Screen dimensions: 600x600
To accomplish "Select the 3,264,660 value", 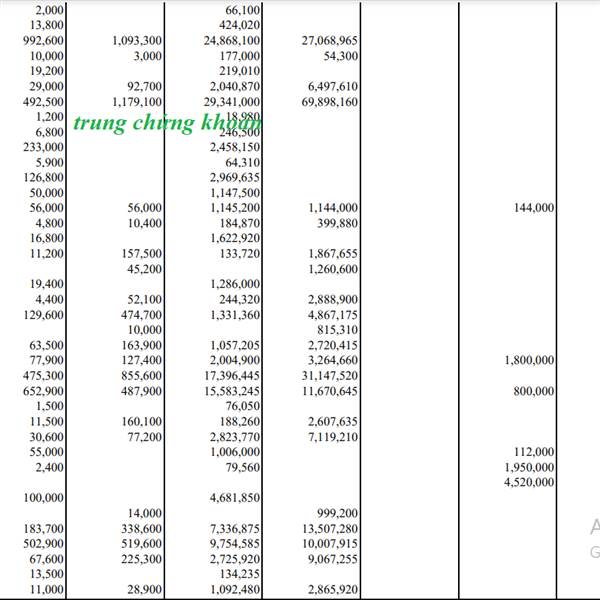I will click(333, 360).
